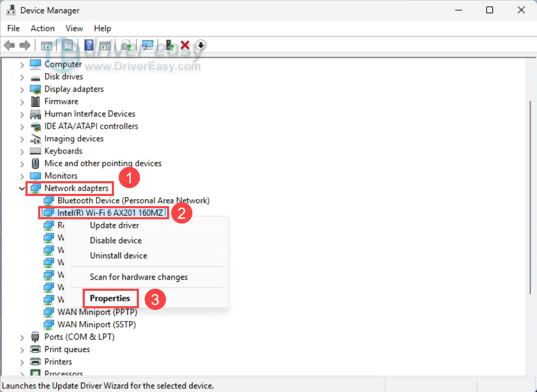
Task: Expand the Computer node chevron
Action: point(22,65)
